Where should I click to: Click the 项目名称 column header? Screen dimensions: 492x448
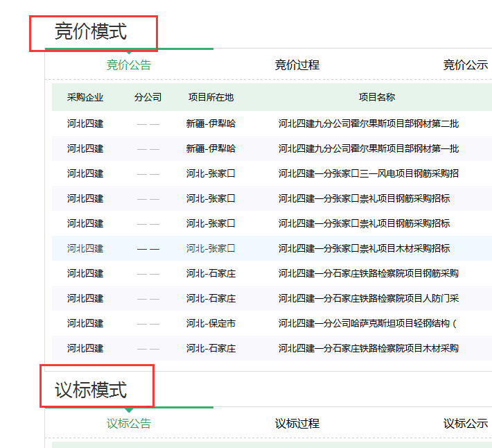pyautogui.click(x=377, y=97)
